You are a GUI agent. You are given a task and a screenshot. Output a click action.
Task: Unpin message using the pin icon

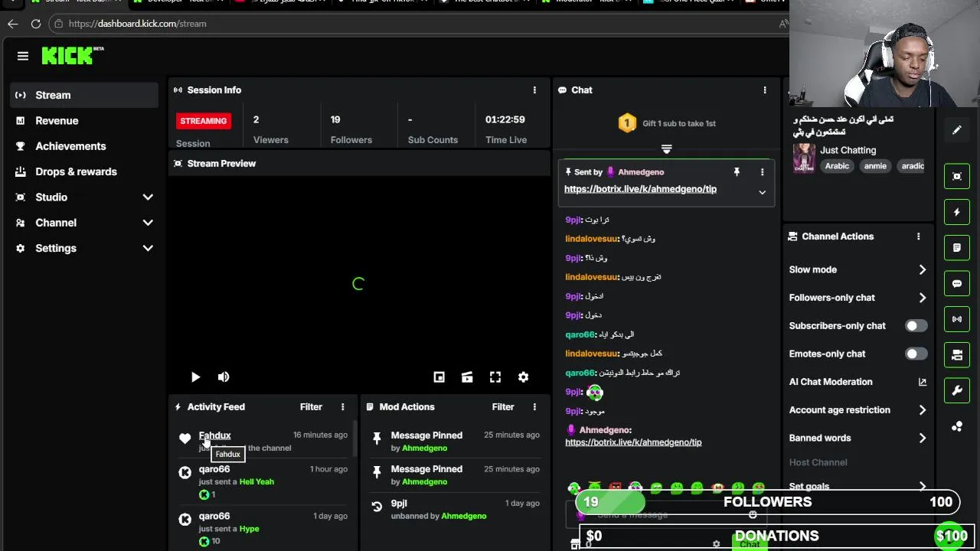coord(737,172)
